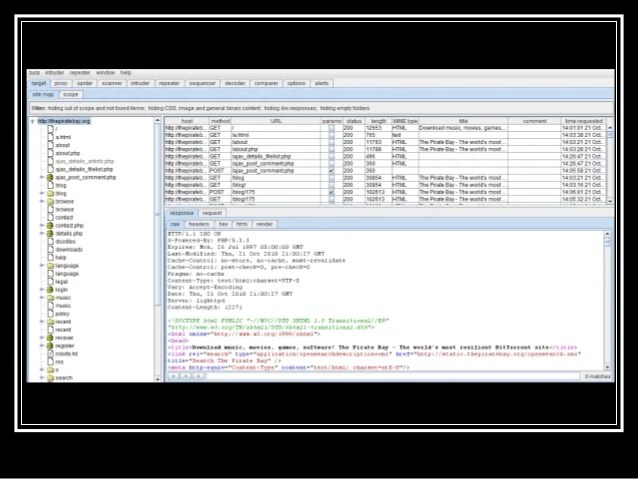Image resolution: width=638 pixels, height=479 pixels.
Task: Open the window menu
Action: click(105, 73)
